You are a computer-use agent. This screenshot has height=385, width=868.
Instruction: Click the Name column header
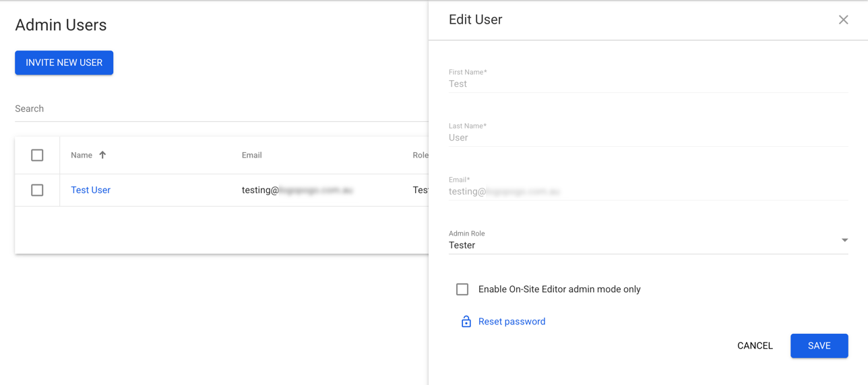tap(82, 155)
